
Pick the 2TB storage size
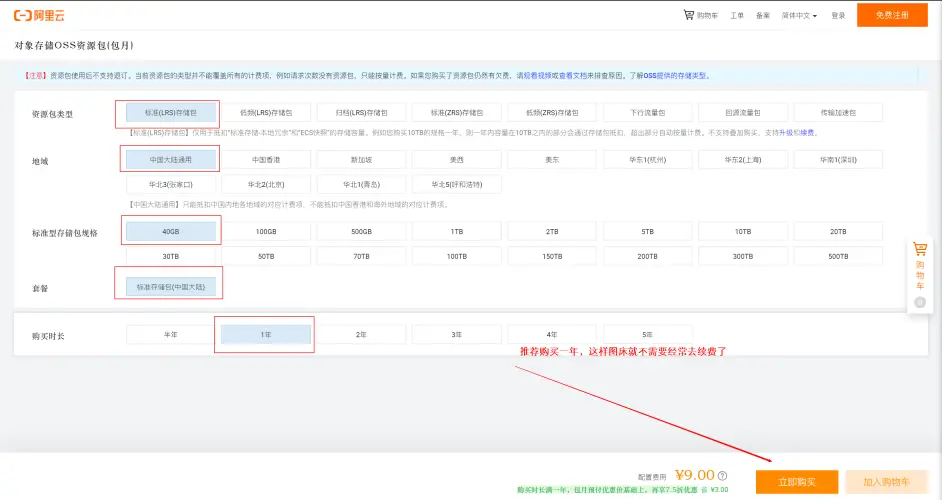[x=552, y=231]
